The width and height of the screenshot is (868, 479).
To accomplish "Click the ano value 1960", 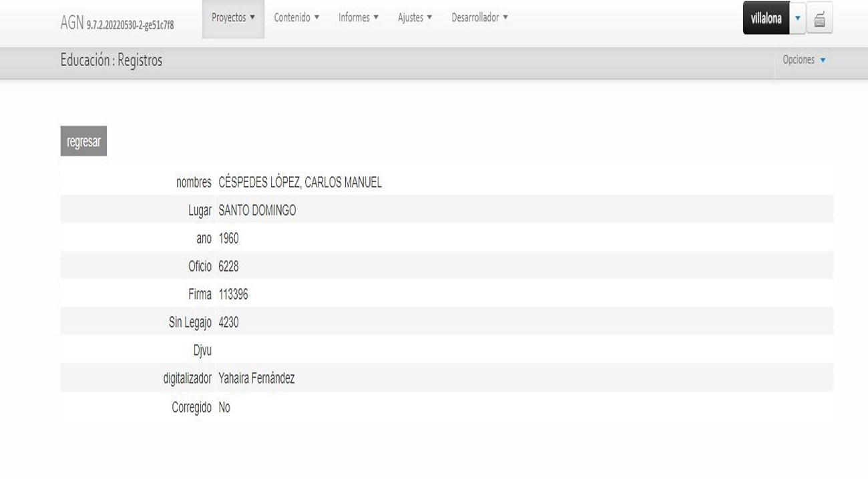I will [x=228, y=239].
